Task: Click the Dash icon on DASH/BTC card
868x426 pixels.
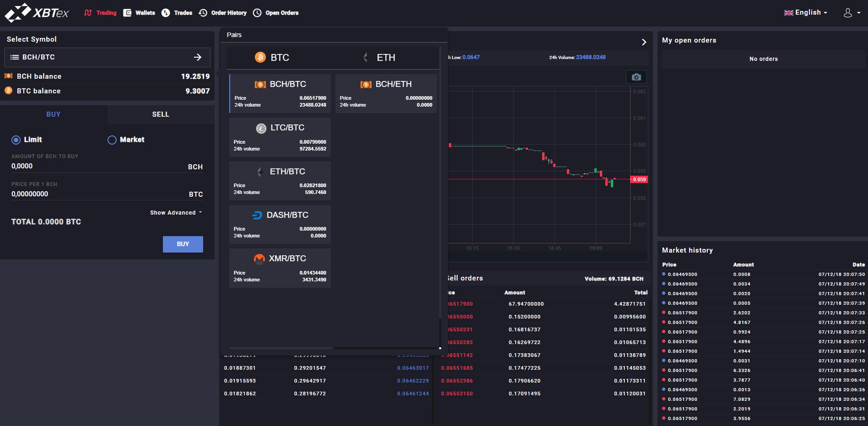Action: [257, 216]
